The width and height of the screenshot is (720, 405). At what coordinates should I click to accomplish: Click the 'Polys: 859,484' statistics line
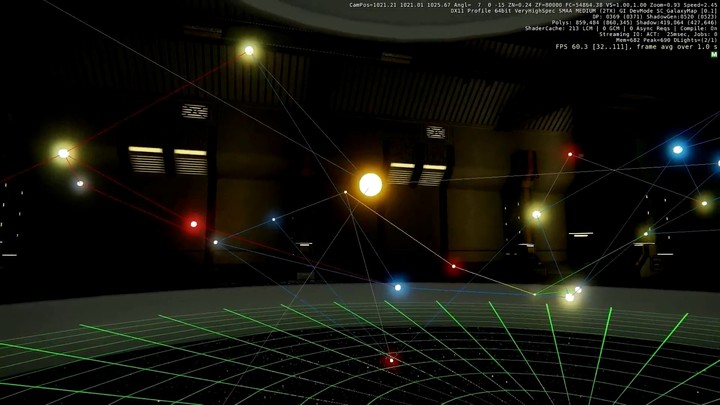coord(634,22)
